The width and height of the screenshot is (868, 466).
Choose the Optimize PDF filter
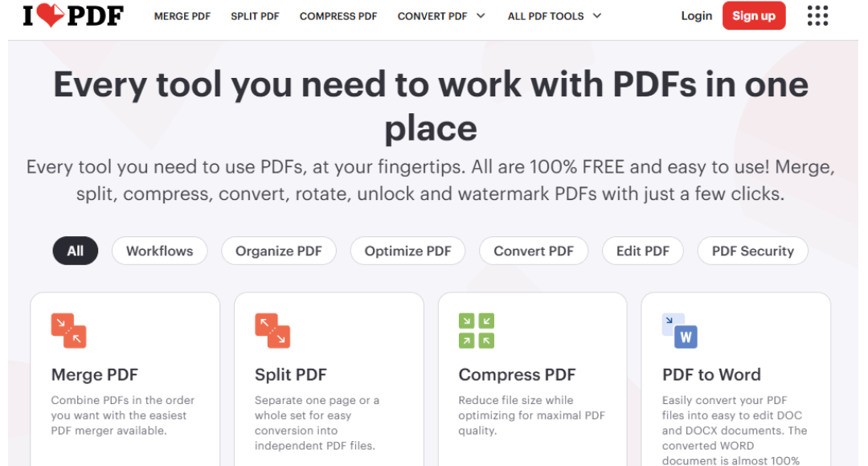[x=407, y=251]
